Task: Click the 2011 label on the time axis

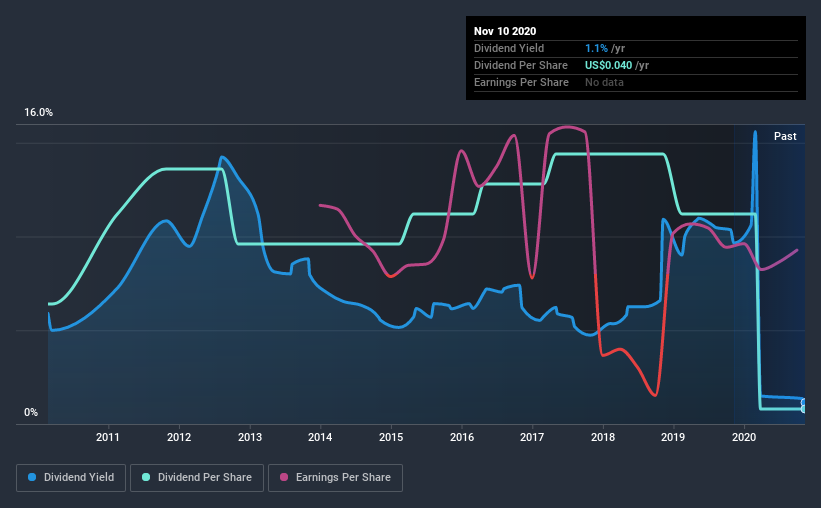Action: 108,437
